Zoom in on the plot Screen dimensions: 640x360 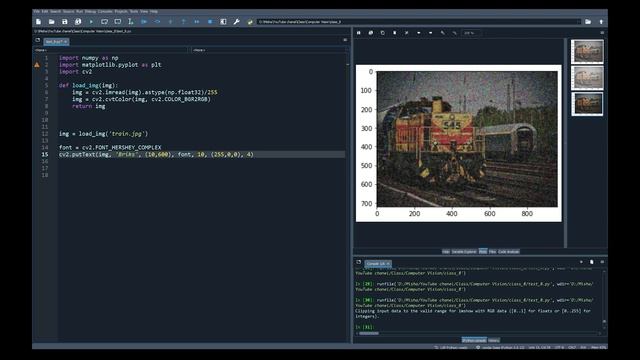coord(442,33)
